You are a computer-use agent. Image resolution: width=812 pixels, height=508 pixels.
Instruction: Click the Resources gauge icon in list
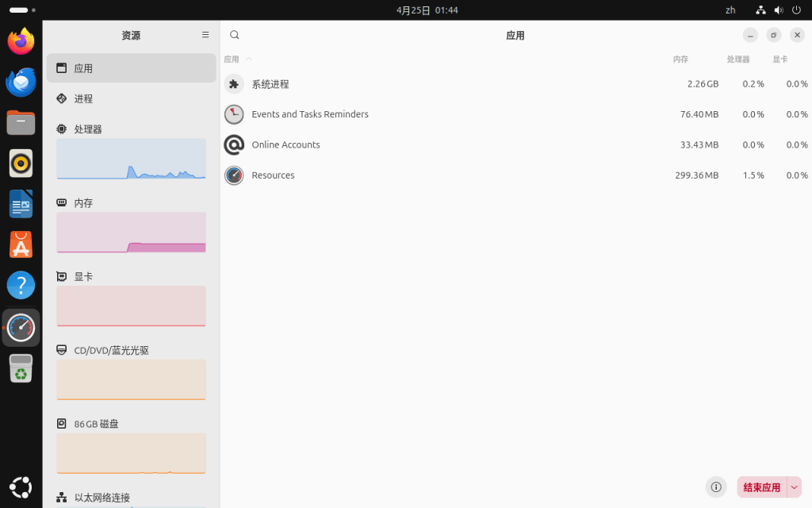click(234, 175)
